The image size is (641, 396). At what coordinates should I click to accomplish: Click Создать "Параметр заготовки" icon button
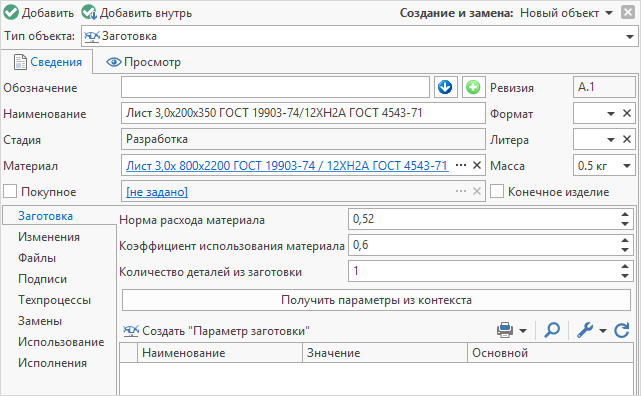[x=216, y=331]
